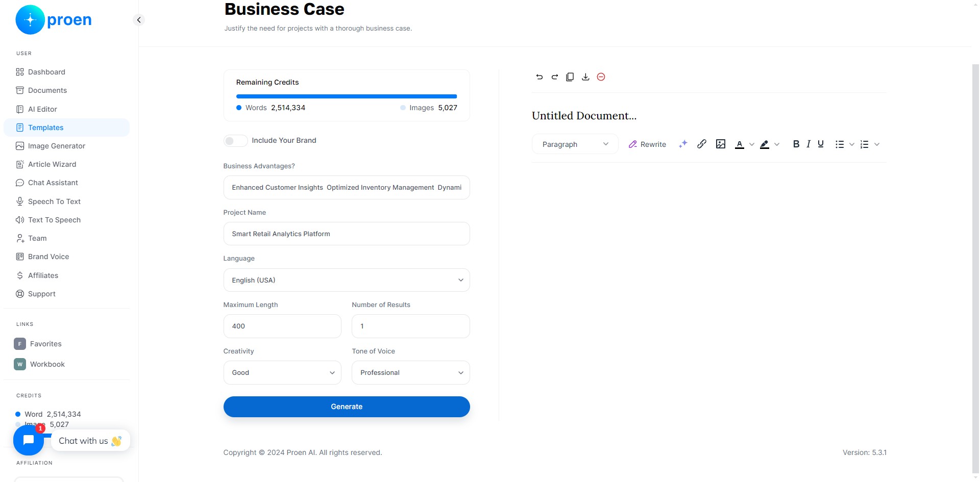
Task: Open Team icon in sidebar
Action: [20, 238]
